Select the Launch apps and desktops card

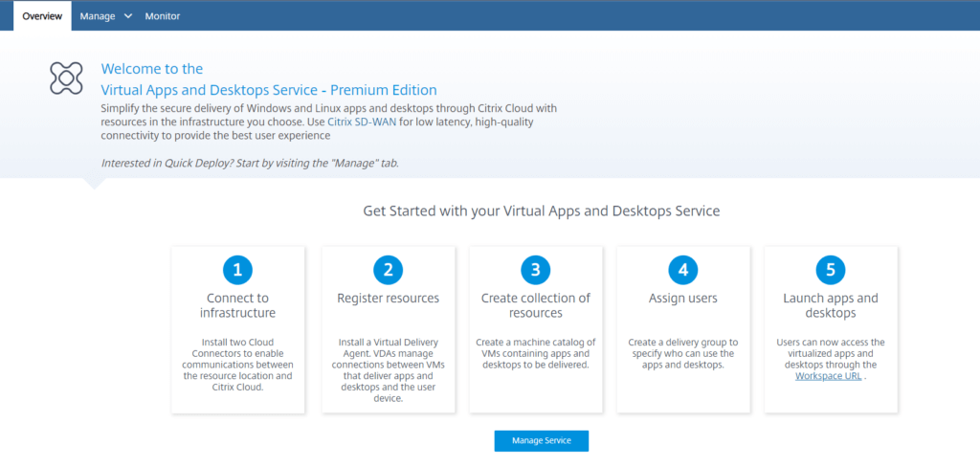pyautogui.click(x=831, y=329)
